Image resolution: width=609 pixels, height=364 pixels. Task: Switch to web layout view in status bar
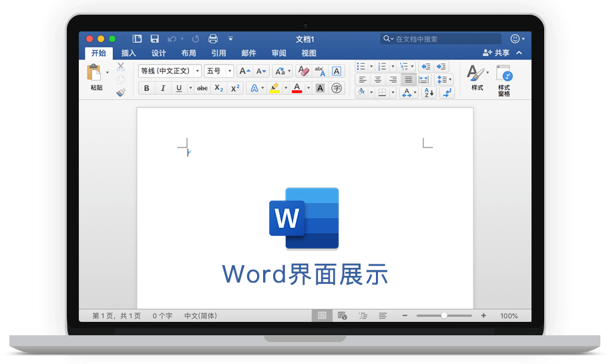coord(342,316)
